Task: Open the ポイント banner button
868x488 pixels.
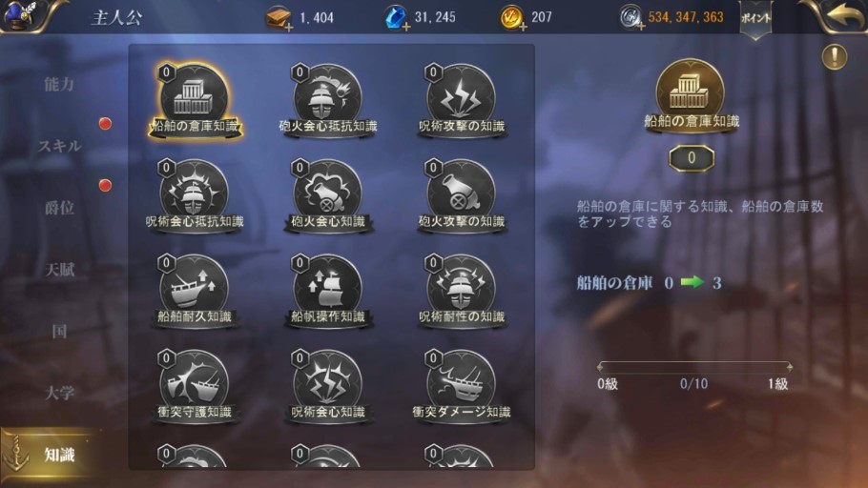Action: (755, 19)
